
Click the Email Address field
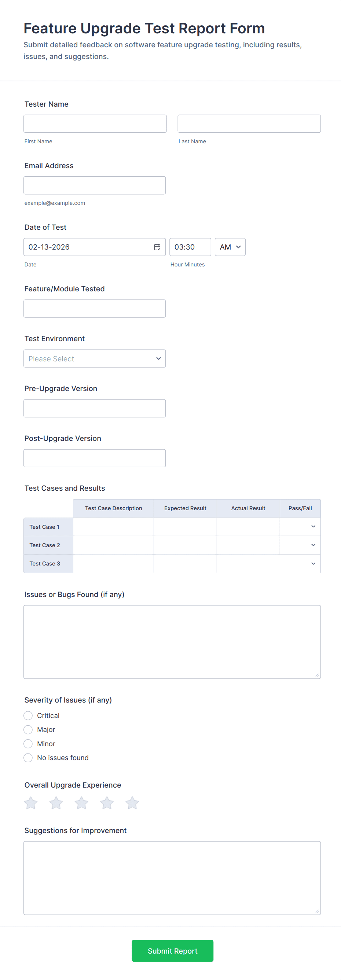tap(94, 185)
